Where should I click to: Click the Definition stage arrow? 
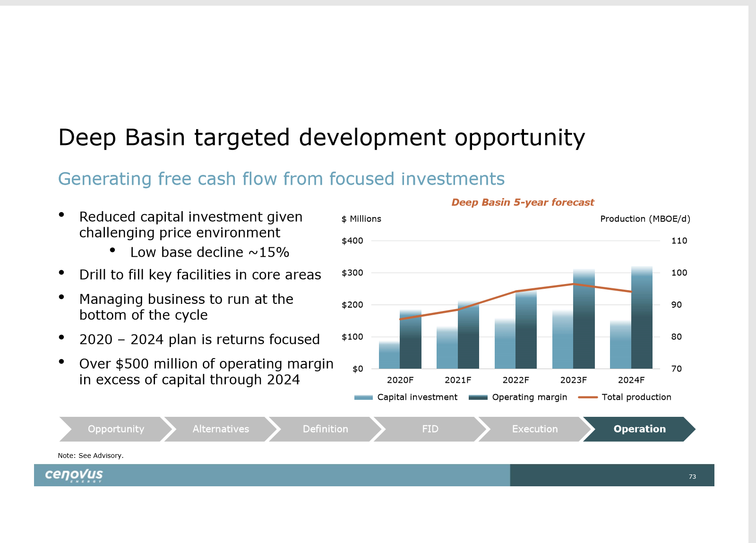pos(326,429)
